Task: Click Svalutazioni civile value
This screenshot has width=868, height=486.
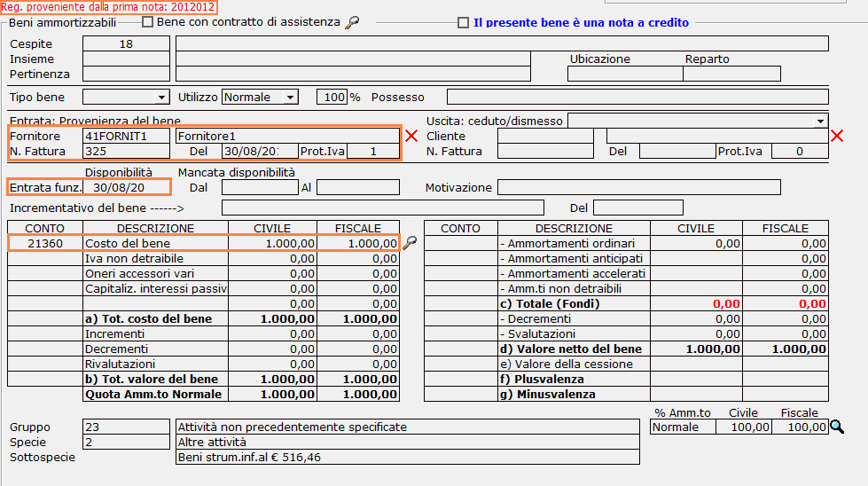Action: tap(696, 333)
